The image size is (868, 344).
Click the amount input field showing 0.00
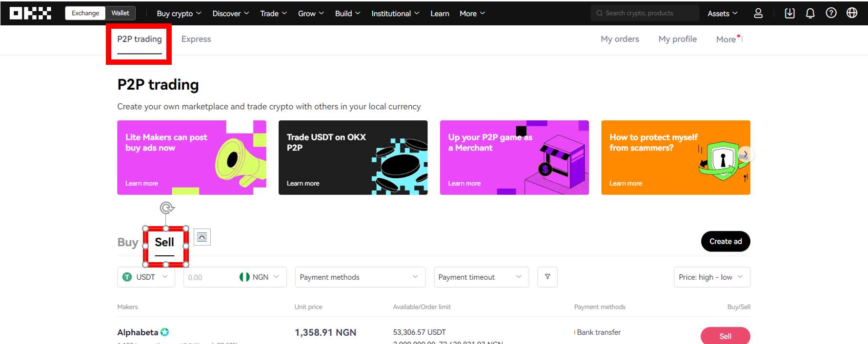(x=210, y=277)
